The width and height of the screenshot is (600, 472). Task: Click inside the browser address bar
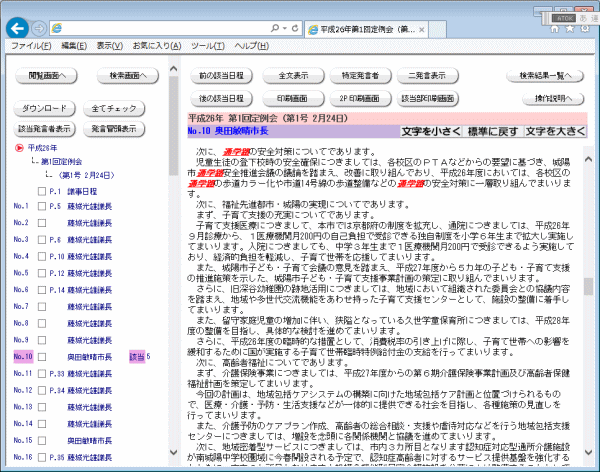pyautogui.click(x=165, y=28)
